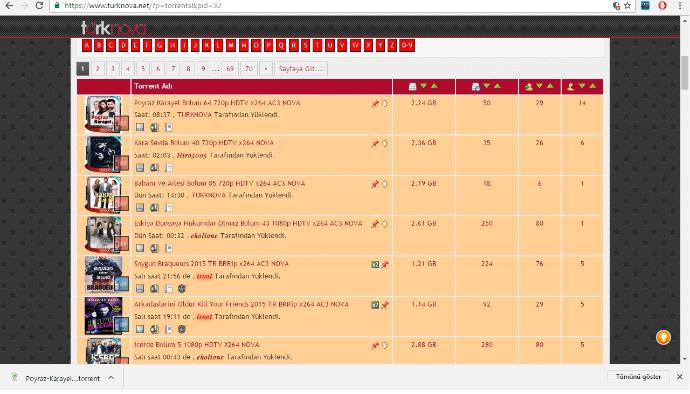Filter torrents by letter A
The height and width of the screenshot is (394, 690).
[x=87, y=45]
